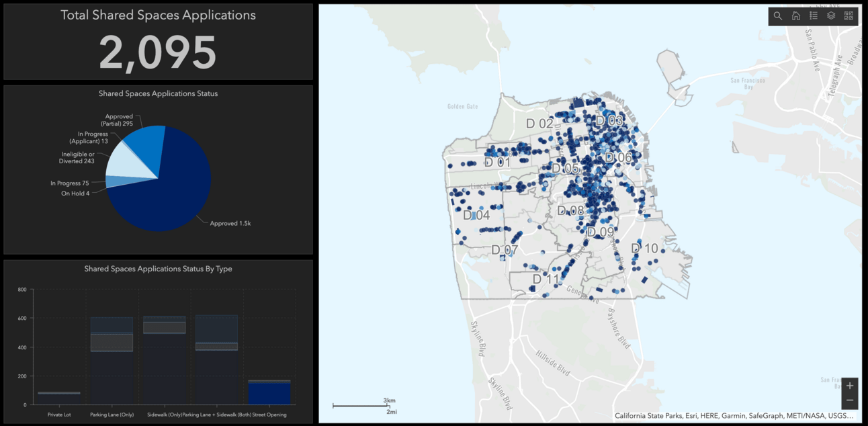Open the map layers list
The width and height of the screenshot is (868, 426).
coord(831,16)
